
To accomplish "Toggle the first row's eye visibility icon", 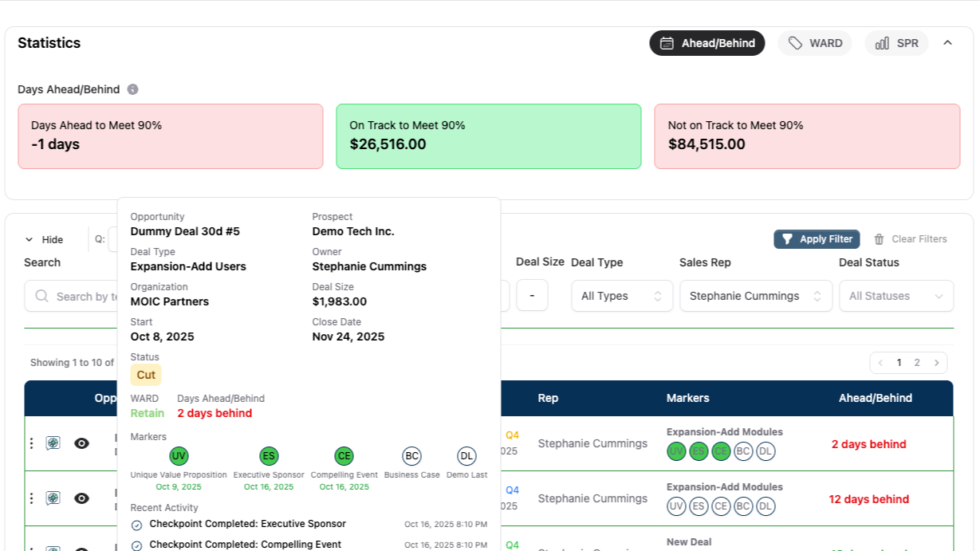I will pos(81,443).
